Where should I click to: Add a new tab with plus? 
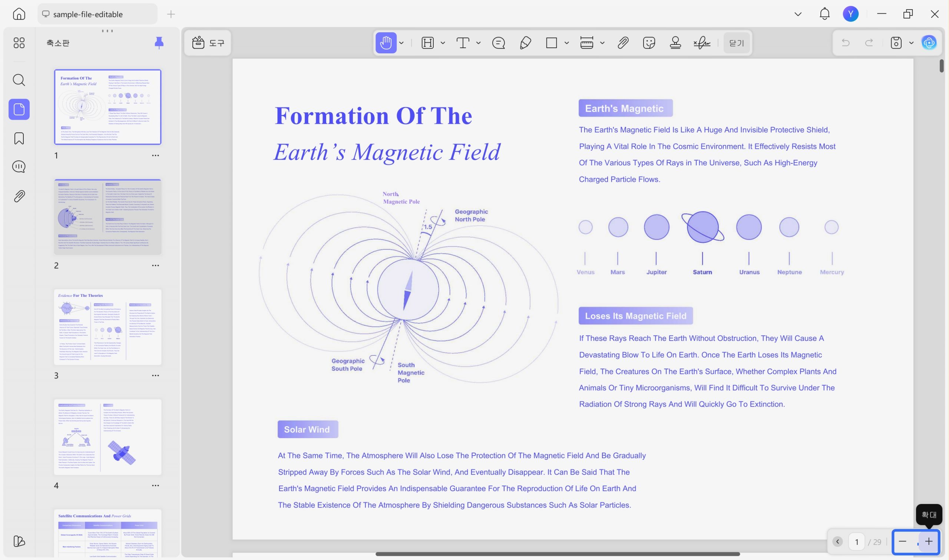[x=171, y=14]
